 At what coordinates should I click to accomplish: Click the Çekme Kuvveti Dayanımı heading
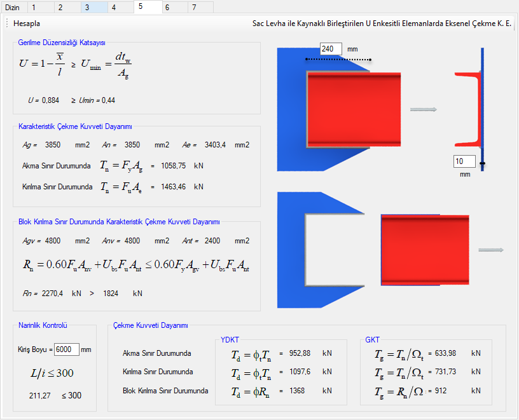tap(151, 325)
